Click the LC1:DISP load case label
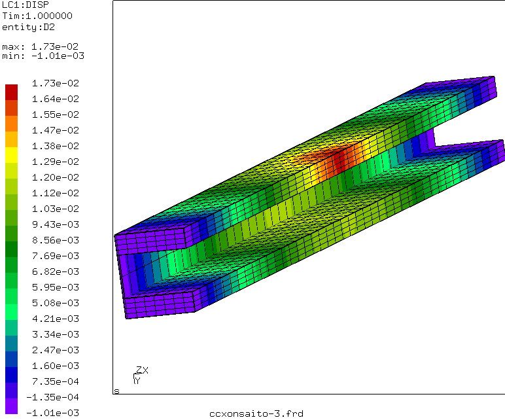505x420 pixels. tap(26, 5)
